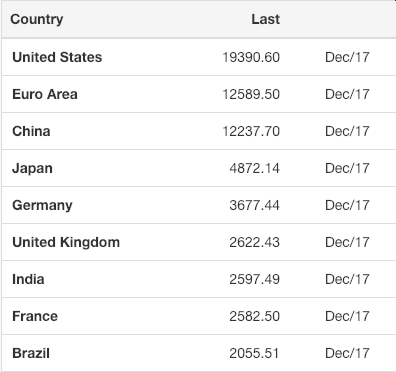Image resolution: width=396 pixels, height=372 pixels.
Task: Open the United Kingdom link
Action: coord(66,242)
